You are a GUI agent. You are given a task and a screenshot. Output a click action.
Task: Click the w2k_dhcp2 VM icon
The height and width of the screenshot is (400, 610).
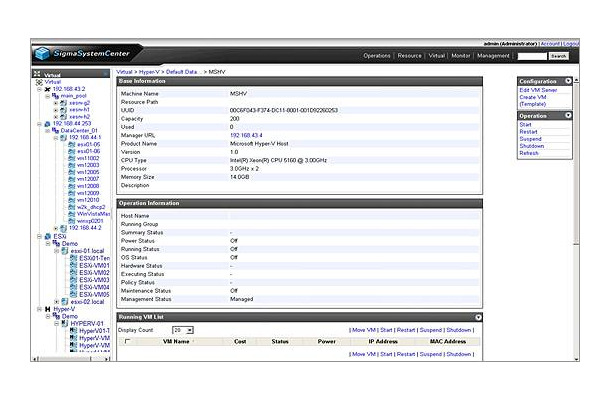coord(72,207)
